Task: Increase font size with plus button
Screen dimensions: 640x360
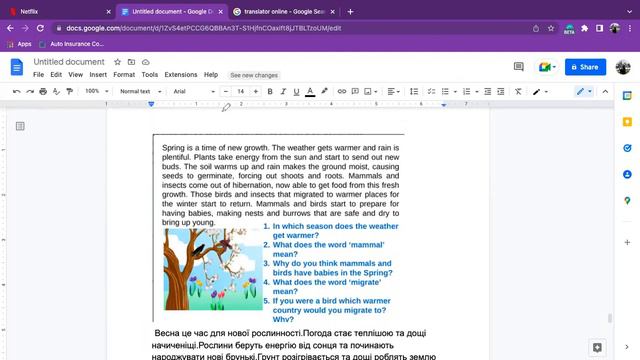Action: point(256,91)
